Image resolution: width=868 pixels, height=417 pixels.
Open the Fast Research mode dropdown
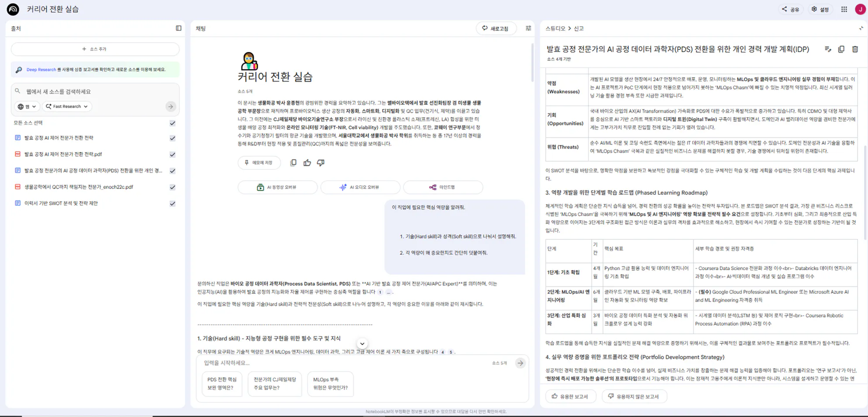tap(66, 106)
